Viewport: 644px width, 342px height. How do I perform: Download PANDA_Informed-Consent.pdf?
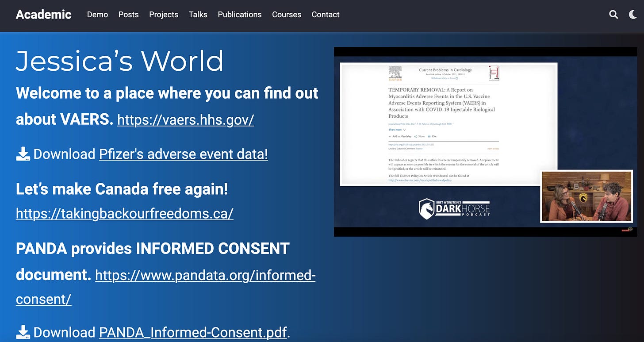coord(193,332)
